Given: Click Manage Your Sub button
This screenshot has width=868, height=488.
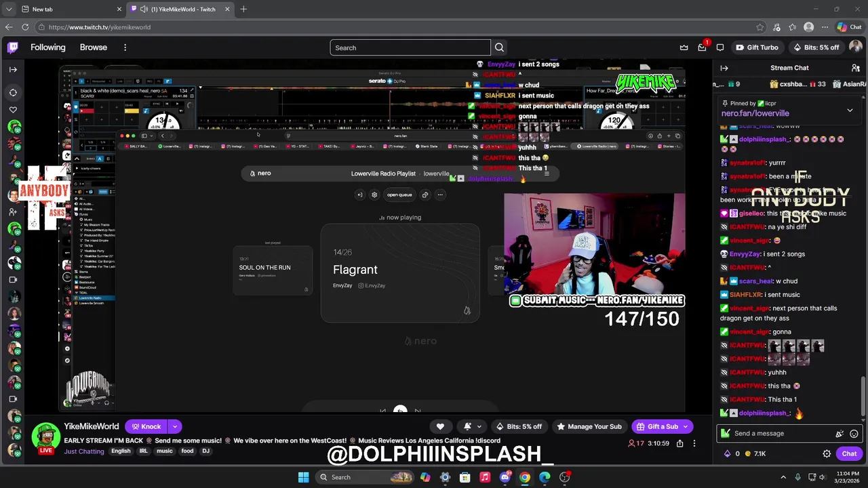Looking at the screenshot, I should (589, 426).
